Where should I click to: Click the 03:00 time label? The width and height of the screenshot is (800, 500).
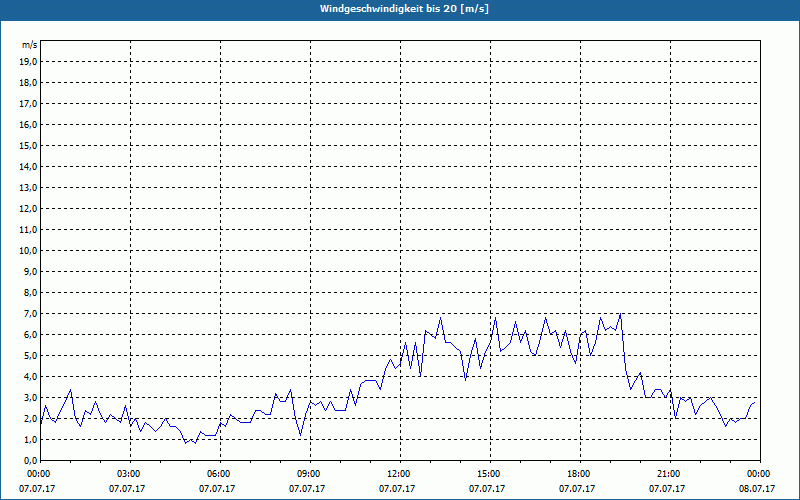(x=131, y=474)
